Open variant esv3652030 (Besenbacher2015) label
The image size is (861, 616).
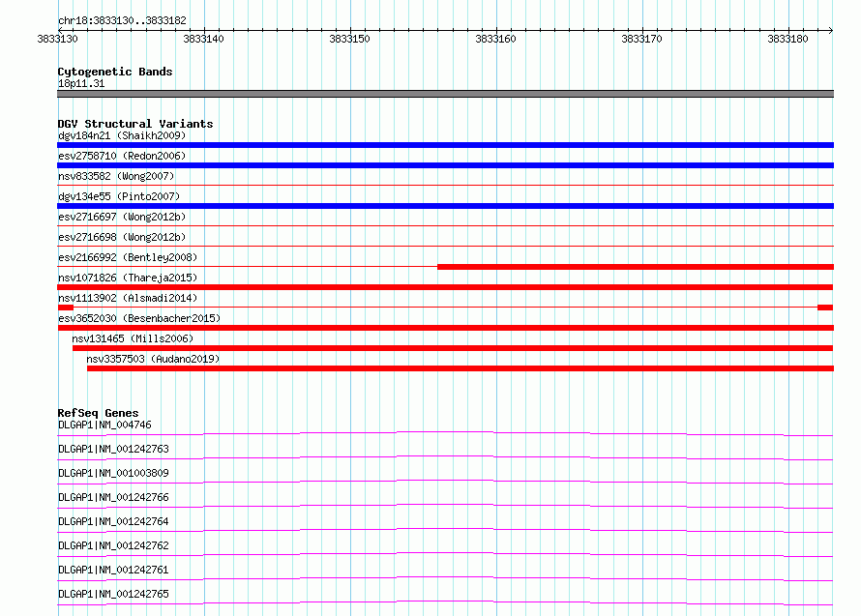[x=139, y=318]
